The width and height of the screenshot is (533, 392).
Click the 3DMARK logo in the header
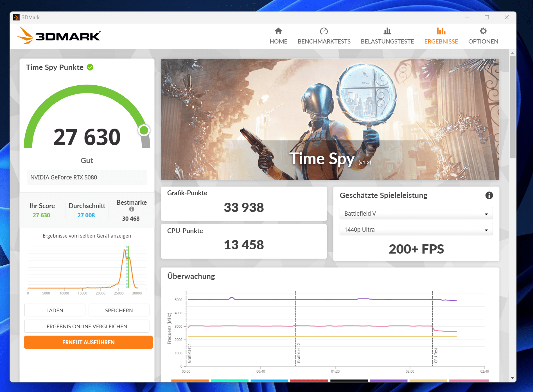(58, 35)
